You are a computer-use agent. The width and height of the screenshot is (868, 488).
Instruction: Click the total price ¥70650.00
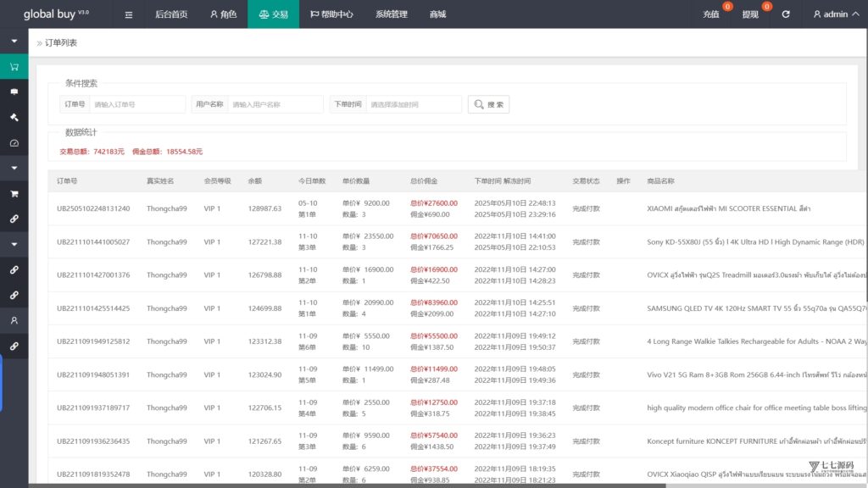tap(433, 236)
